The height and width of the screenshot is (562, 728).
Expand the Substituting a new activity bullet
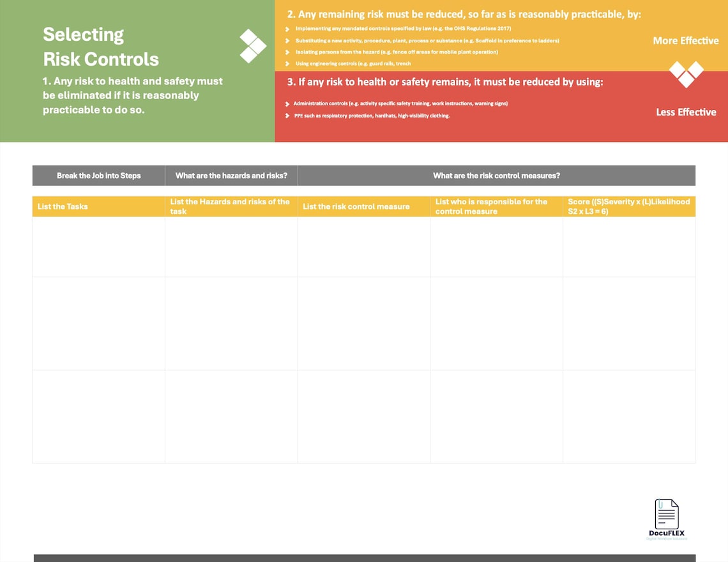point(287,40)
